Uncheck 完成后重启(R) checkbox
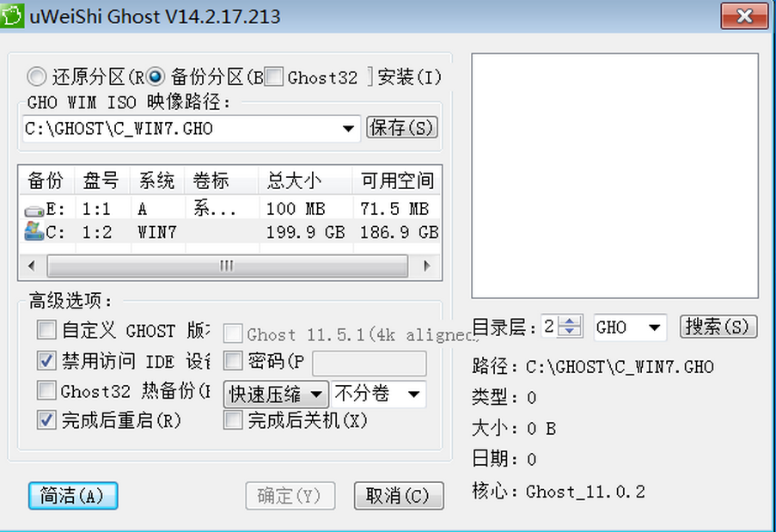 (46, 420)
